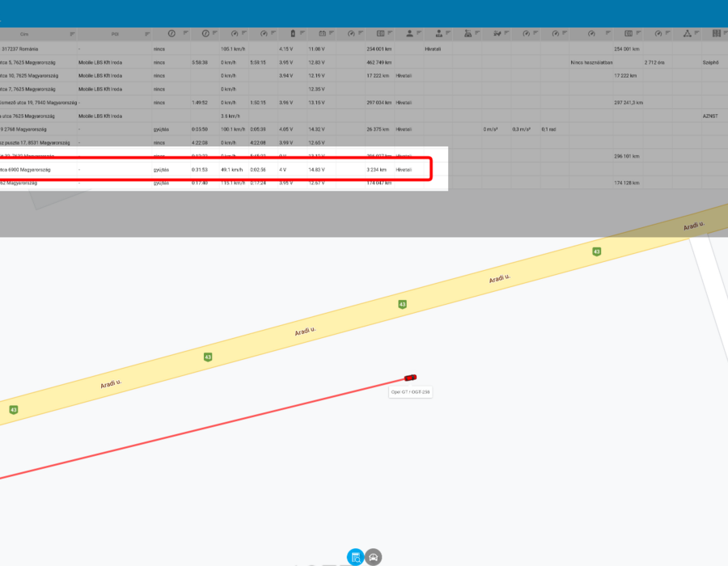Open filter menu beside triangle nodes icon

click(696, 33)
